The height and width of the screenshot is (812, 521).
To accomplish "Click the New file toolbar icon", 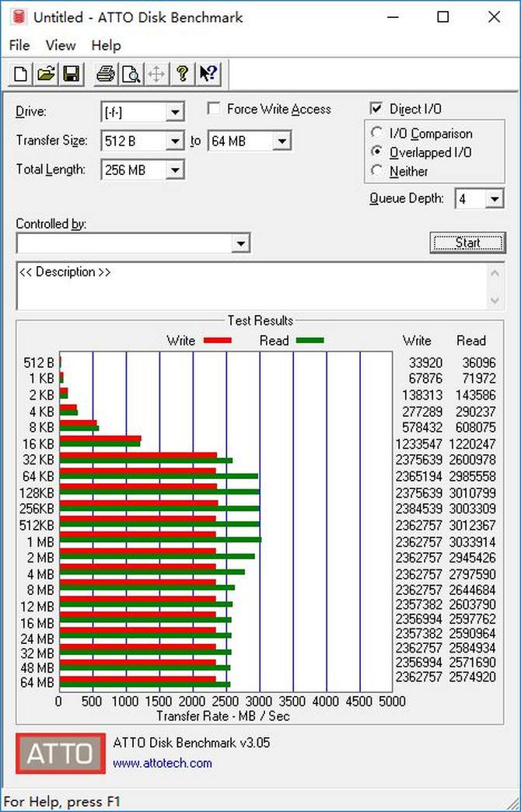I will (20, 74).
